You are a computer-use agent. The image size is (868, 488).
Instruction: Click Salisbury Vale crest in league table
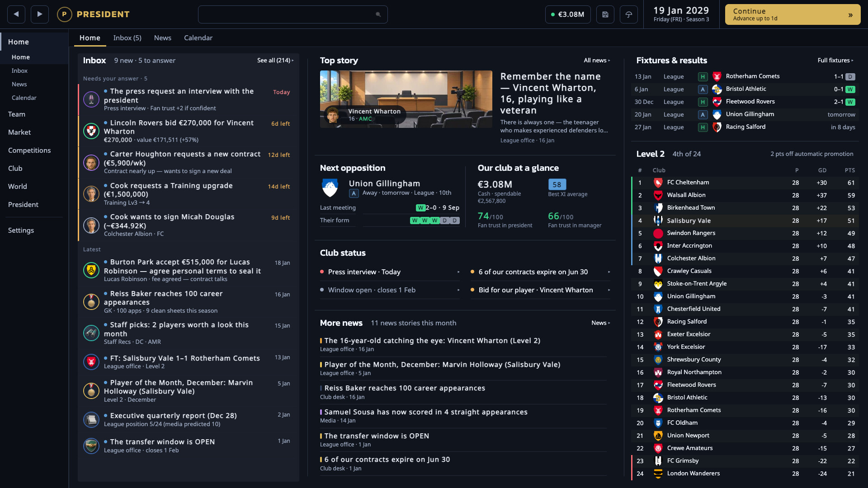tap(658, 221)
